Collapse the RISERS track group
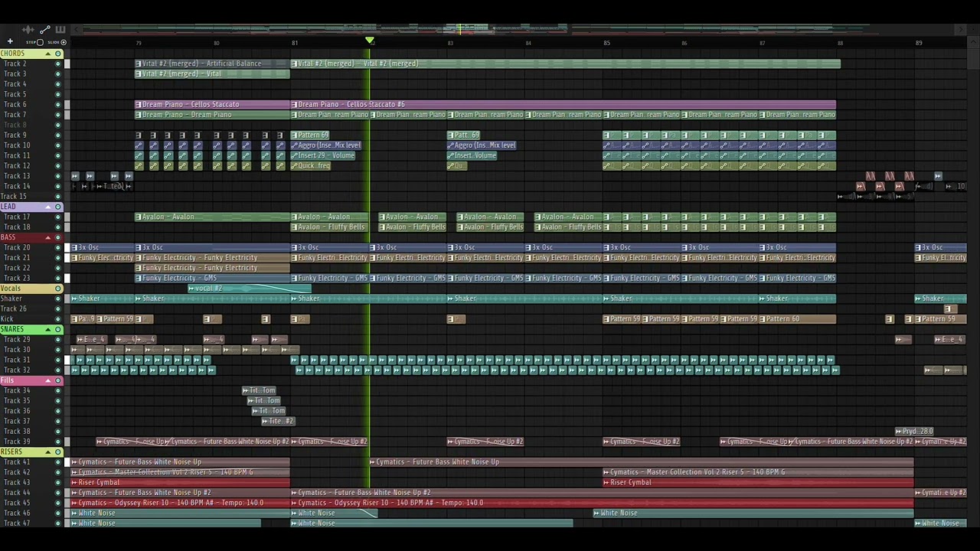 [48, 452]
